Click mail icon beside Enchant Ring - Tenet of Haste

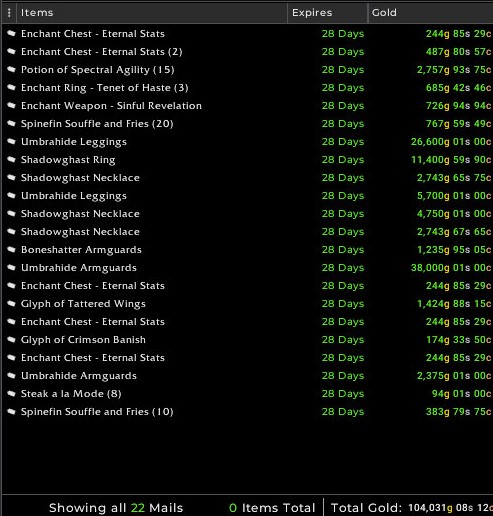tap(11, 87)
